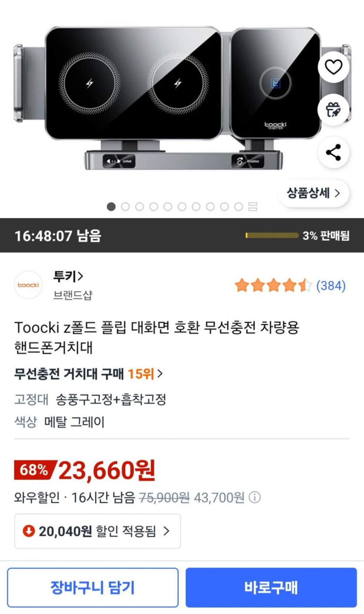364x614 pixels.
Task: Select the last image pagination dot
Action: [238, 207]
